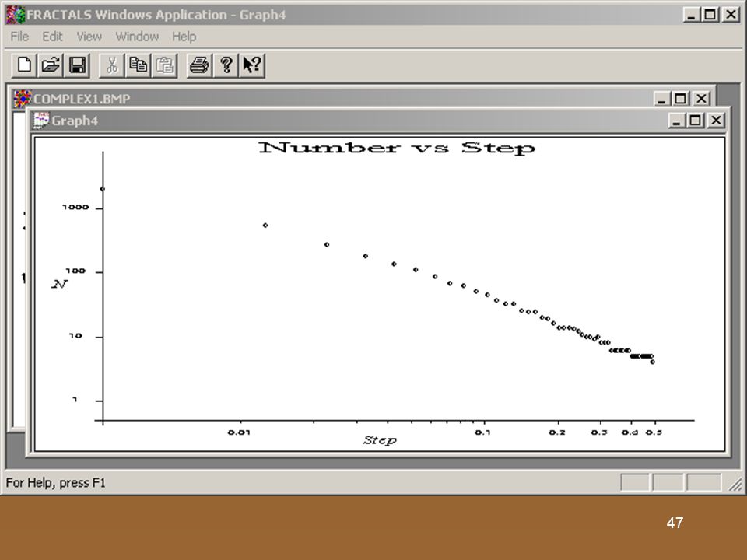
Task: Click 'For Help, press F1' status text
Action: click(x=56, y=483)
